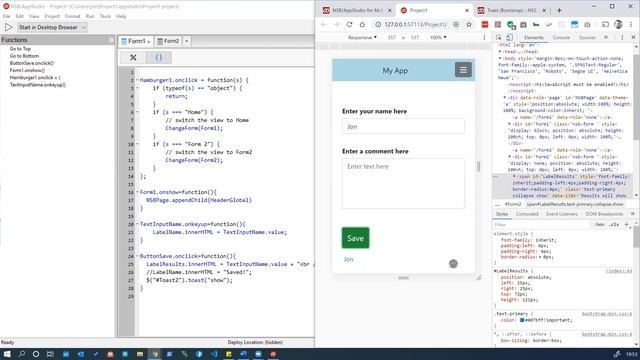
Task: Click the styles Filter field
Action: pyautogui.click(x=541, y=225)
